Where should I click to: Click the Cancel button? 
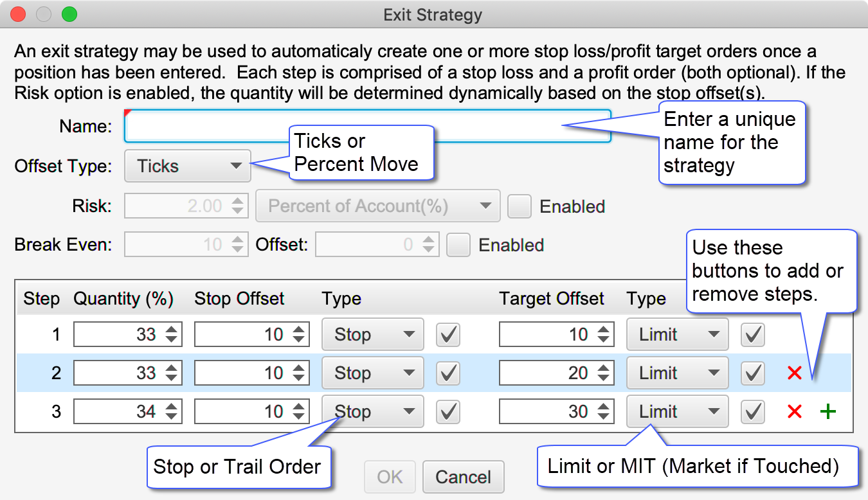[463, 477]
